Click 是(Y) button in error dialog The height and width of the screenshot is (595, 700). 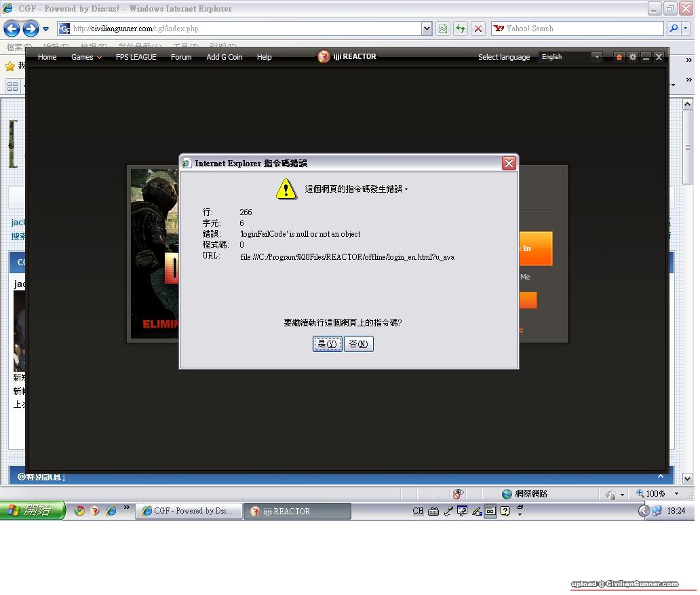click(327, 344)
